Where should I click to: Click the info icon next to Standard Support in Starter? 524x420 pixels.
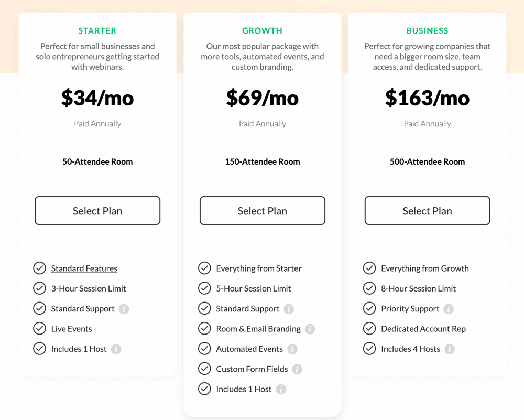(x=124, y=309)
